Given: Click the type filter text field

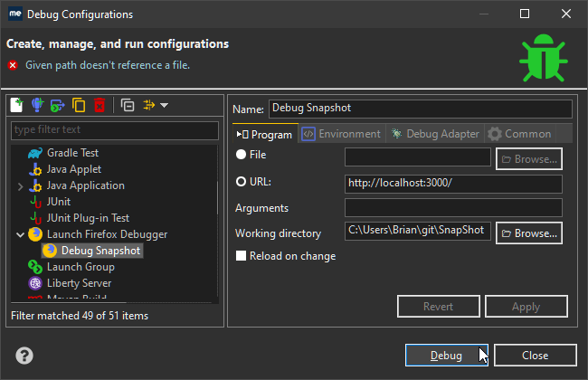Looking at the screenshot, I should pyautogui.click(x=114, y=130).
